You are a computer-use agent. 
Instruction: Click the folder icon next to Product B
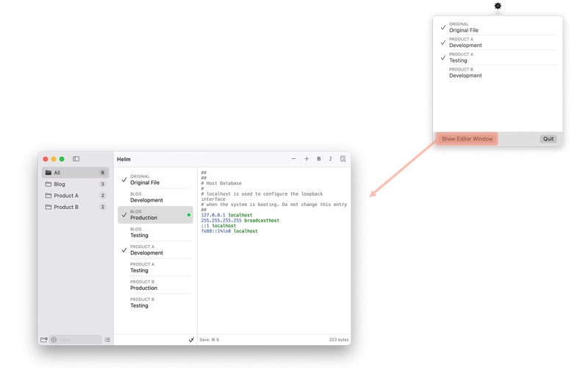(49, 207)
